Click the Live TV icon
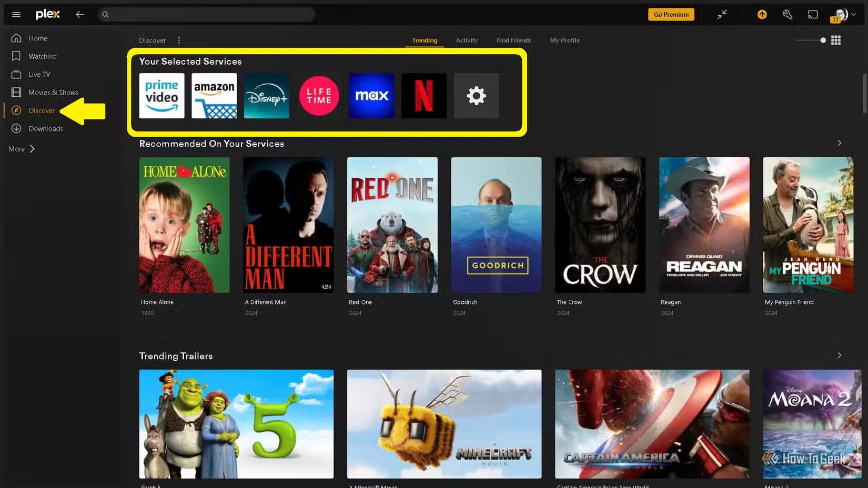Image resolution: width=868 pixels, height=488 pixels. coord(16,74)
